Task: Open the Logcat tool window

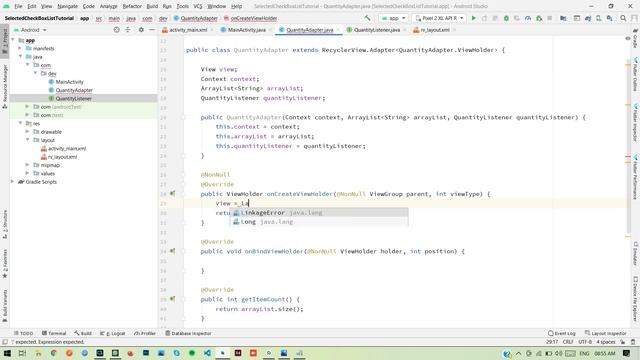Action: coord(113,333)
